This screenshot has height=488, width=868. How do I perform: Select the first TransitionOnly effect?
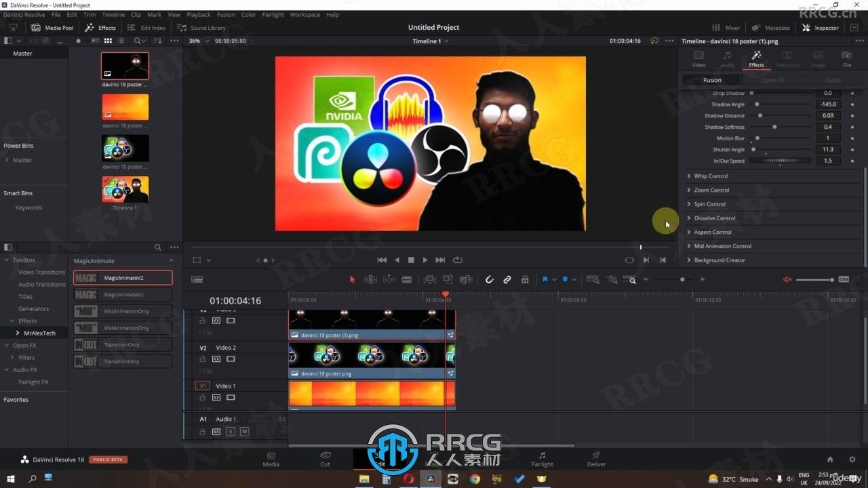pos(123,344)
